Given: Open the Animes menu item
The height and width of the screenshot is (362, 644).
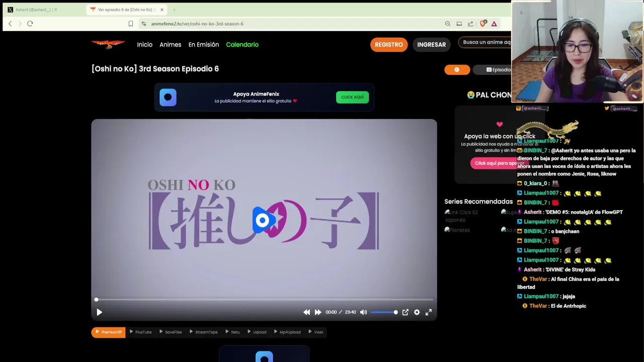Looking at the screenshot, I should pyautogui.click(x=170, y=45).
